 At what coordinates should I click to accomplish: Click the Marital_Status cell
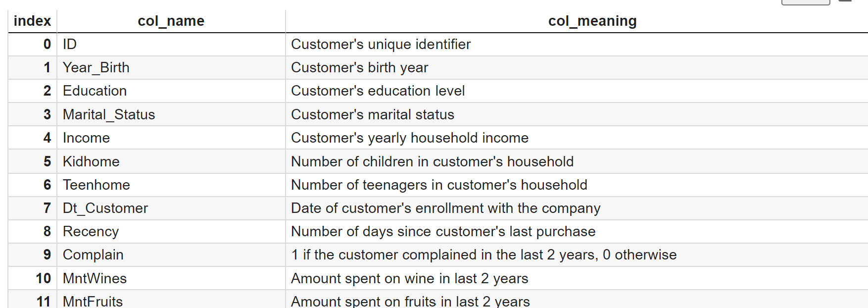(x=109, y=114)
